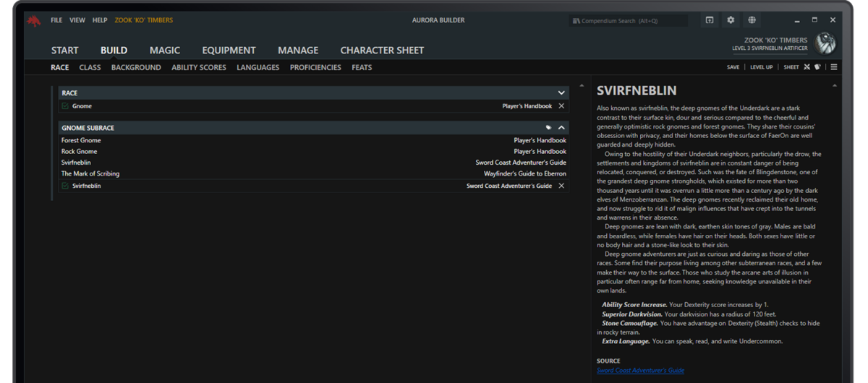Viewport: 868px width, 383px height.
Task: Open the Magic main tab
Action: [165, 50]
